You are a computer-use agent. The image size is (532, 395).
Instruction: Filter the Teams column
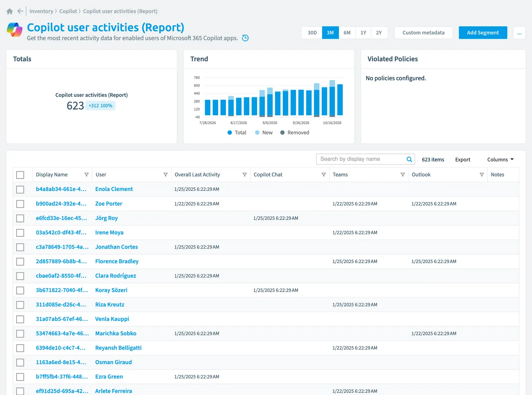point(403,175)
